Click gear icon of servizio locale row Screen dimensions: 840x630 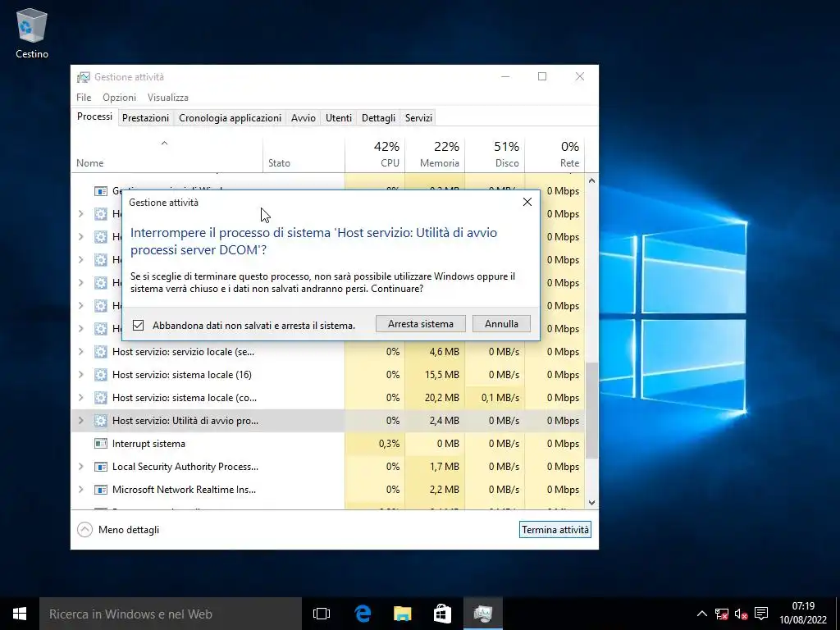click(101, 352)
